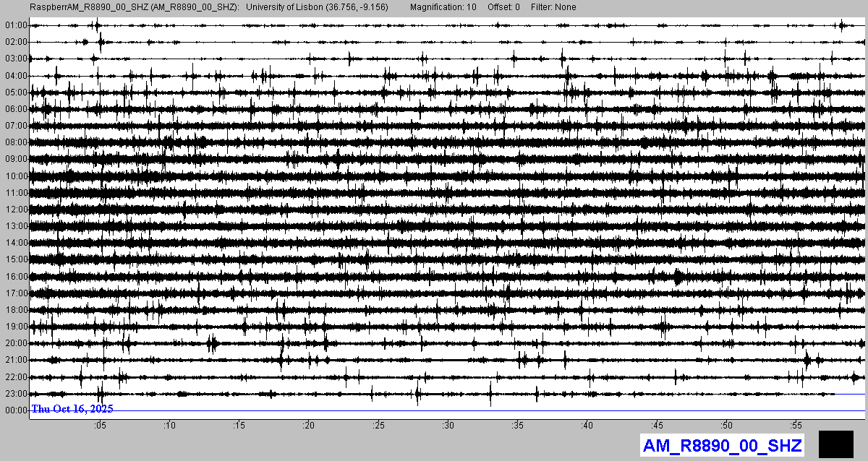Image resolution: width=868 pixels, height=461 pixels.
Task: Click the black square beside station label
Action: point(836,444)
